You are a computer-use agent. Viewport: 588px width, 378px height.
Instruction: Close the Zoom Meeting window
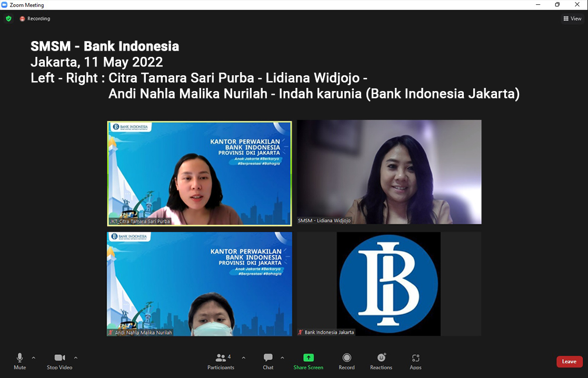(577, 5)
